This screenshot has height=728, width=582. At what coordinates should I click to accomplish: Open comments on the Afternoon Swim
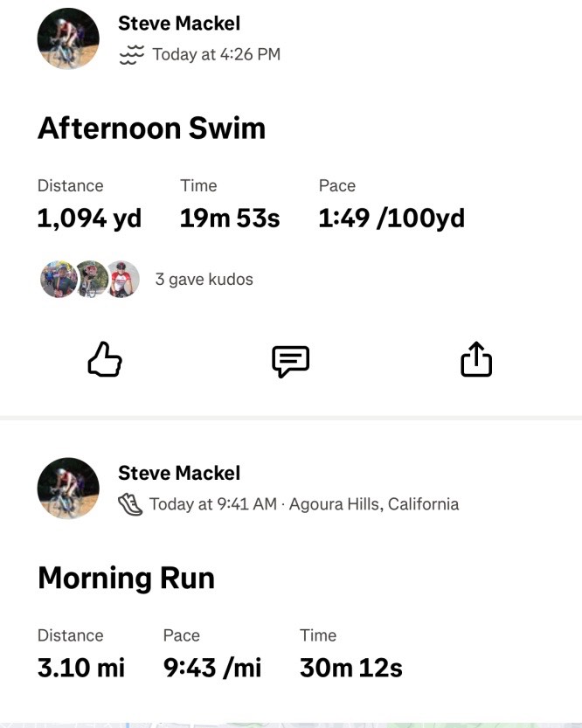click(290, 359)
